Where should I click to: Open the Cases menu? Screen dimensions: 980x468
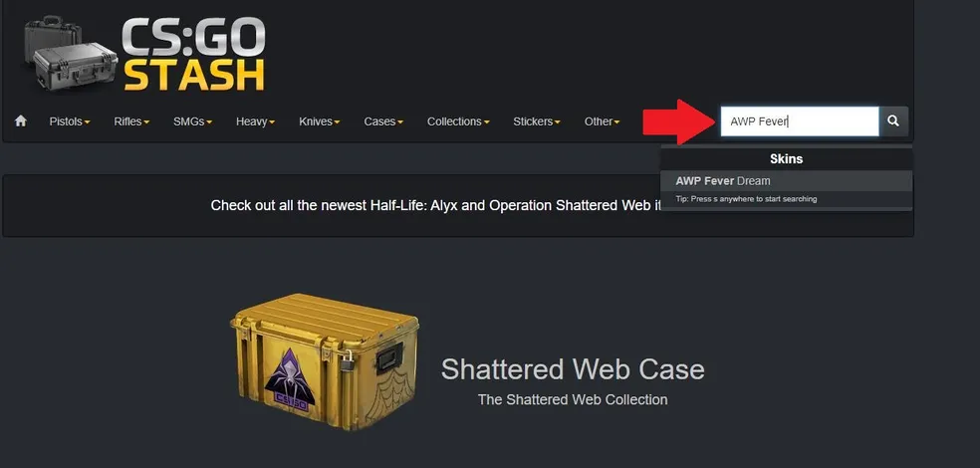[383, 121]
